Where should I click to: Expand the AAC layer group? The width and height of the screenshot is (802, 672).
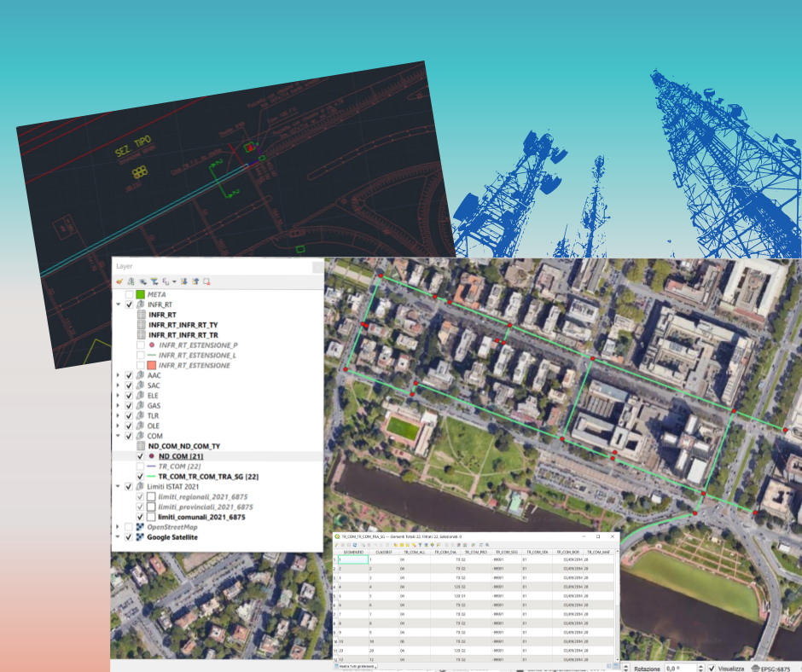click(x=119, y=375)
